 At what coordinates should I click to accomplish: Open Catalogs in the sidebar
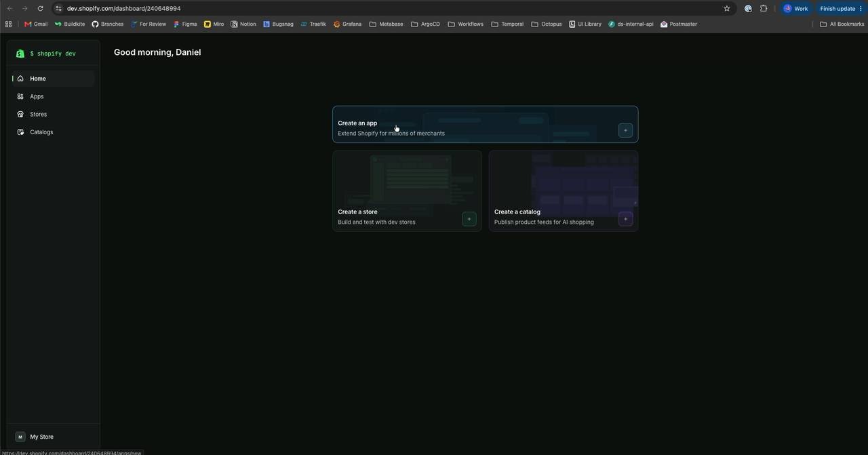pos(53,132)
